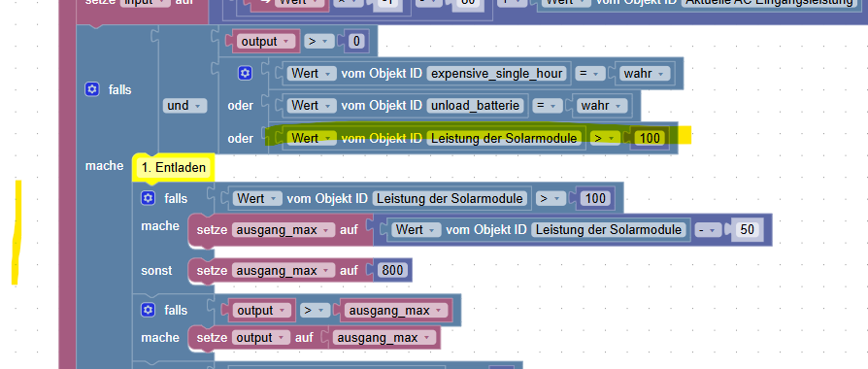The image size is (868, 369).
Task: Open ausgang_max dropdown in setze auf 800 block
Action: pyautogui.click(x=284, y=270)
